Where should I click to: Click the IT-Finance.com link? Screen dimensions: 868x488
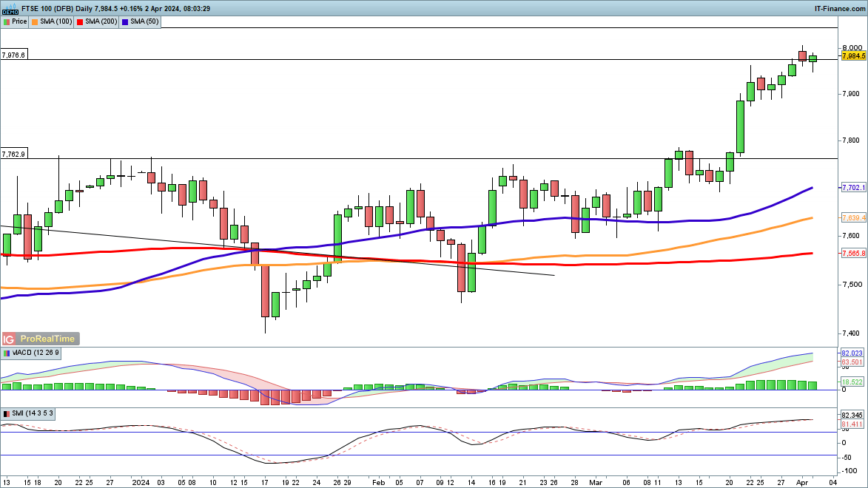click(x=840, y=8)
